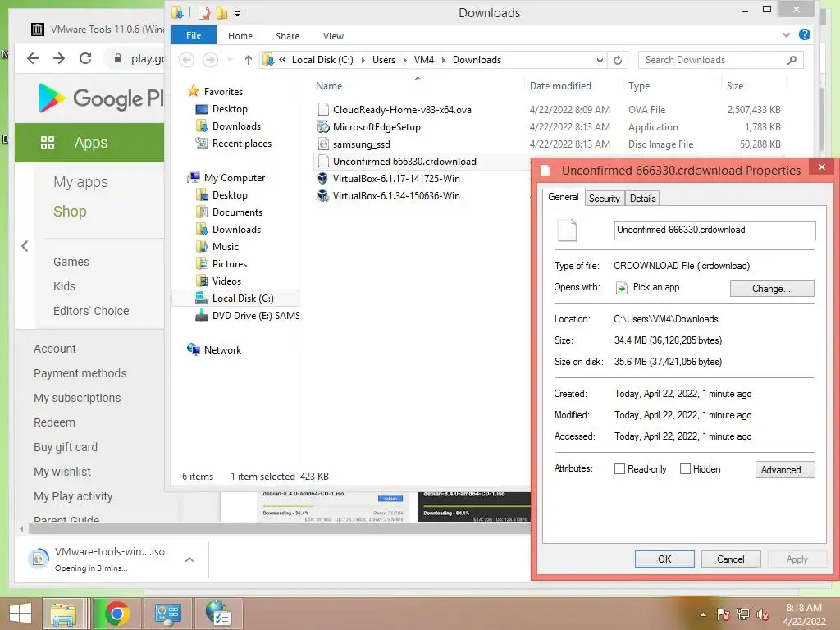Click the Action Center flag tray icon
Screen dimensions: 840x630
click(724, 614)
